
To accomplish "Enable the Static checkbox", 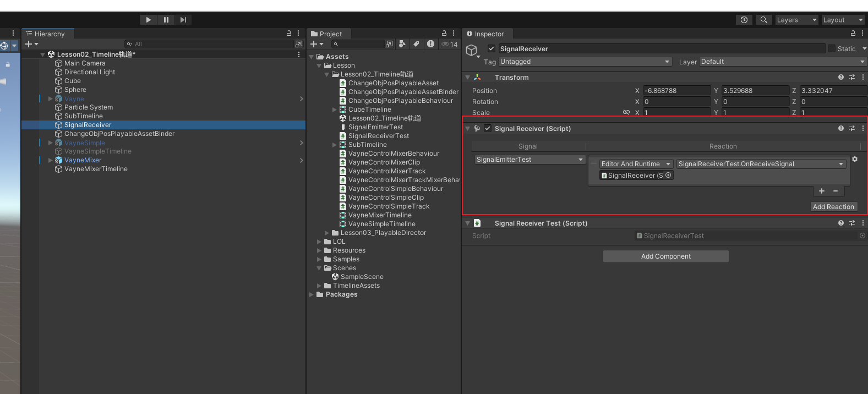I will click(x=831, y=48).
